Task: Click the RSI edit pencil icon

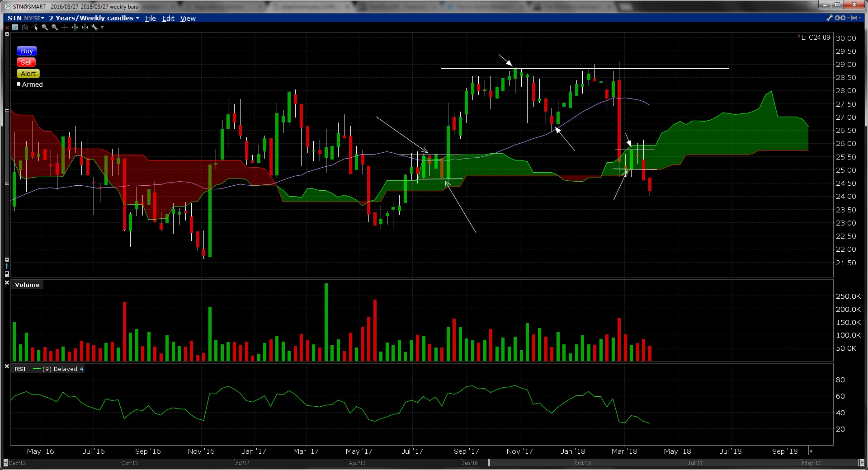Action: point(81,369)
